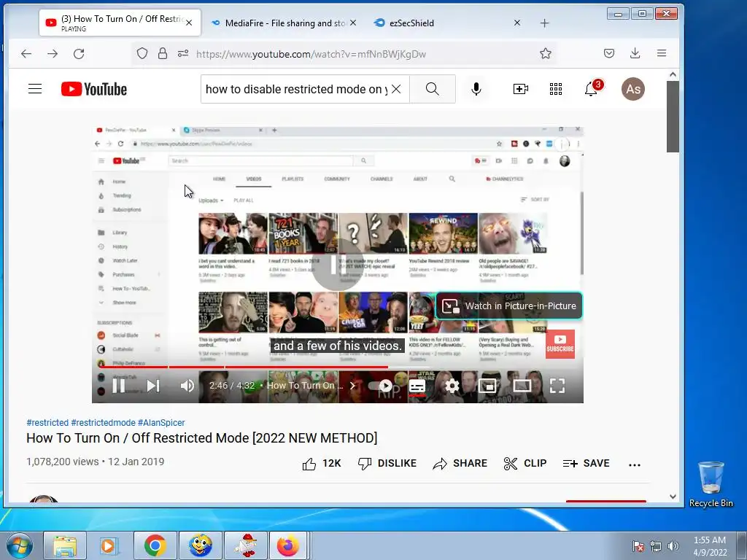Switch to miniplayer

(x=487, y=385)
